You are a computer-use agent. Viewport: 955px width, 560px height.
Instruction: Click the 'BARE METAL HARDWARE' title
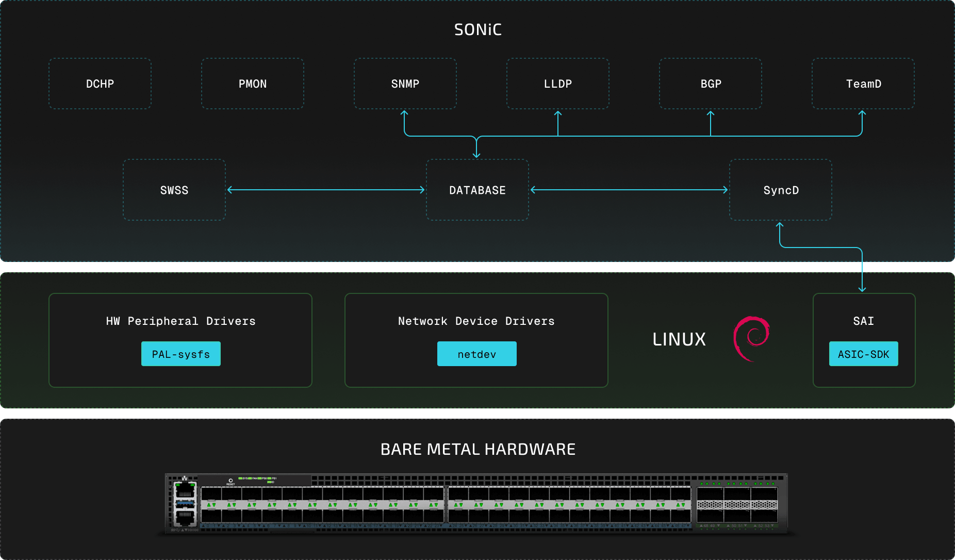pyautogui.click(x=478, y=449)
